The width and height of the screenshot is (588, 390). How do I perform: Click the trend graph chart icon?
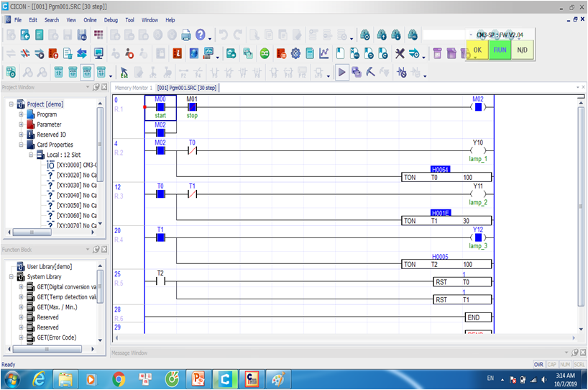tap(324, 53)
